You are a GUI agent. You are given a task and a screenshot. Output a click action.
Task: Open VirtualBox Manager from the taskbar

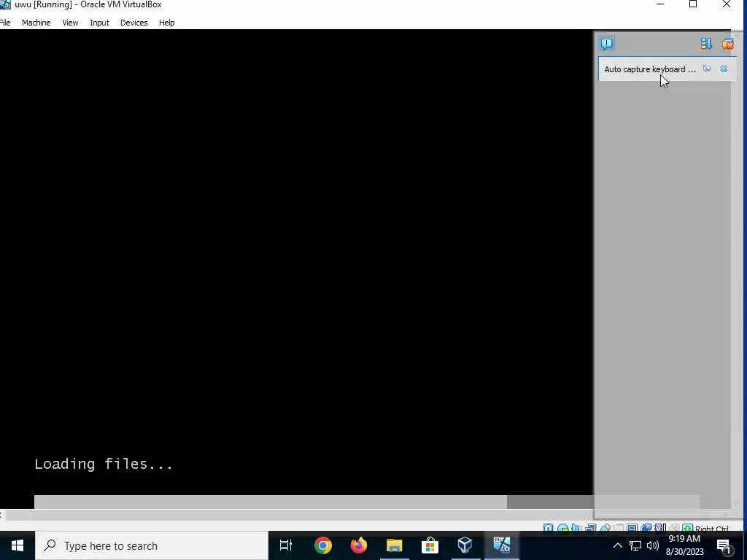(x=465, y=545)
